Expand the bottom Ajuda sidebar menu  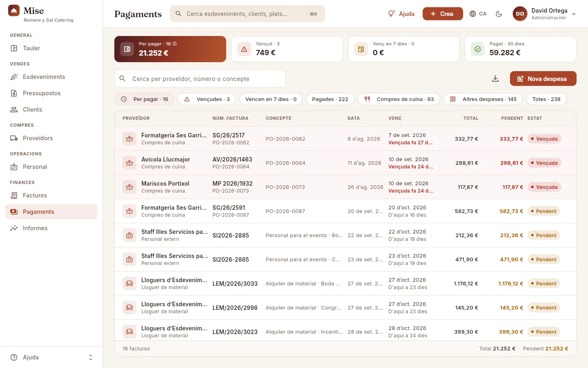(51, 357)
